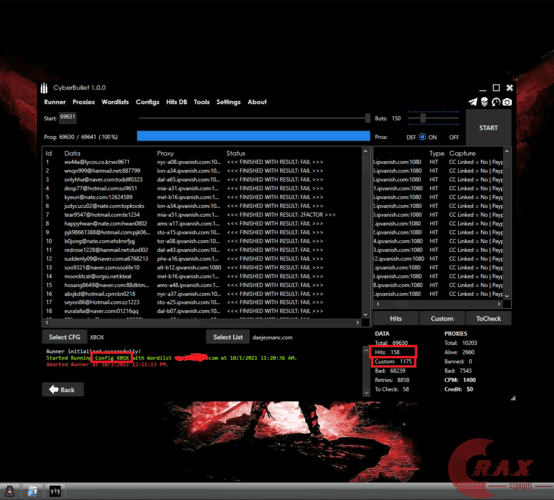Click the START button
The height and width of the screenshot is (500, 554).
[488, 128]
